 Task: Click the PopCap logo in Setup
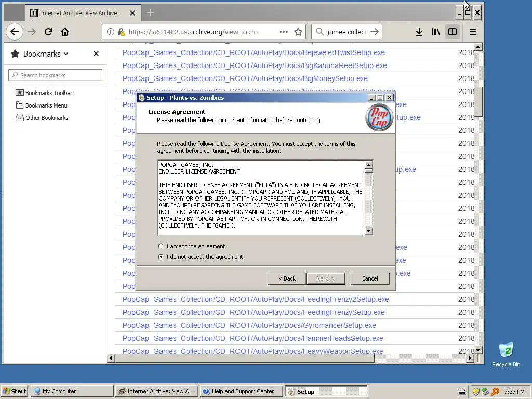pos(379,117)
